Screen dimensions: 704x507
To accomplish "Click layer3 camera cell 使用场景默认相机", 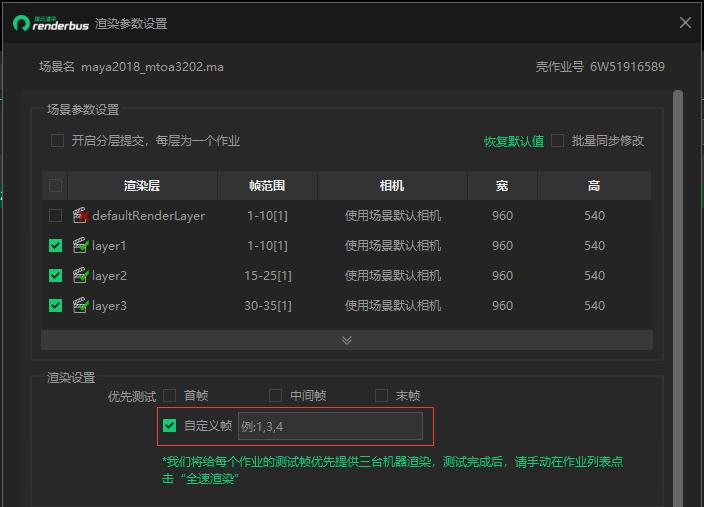I will tap(393, 305).
